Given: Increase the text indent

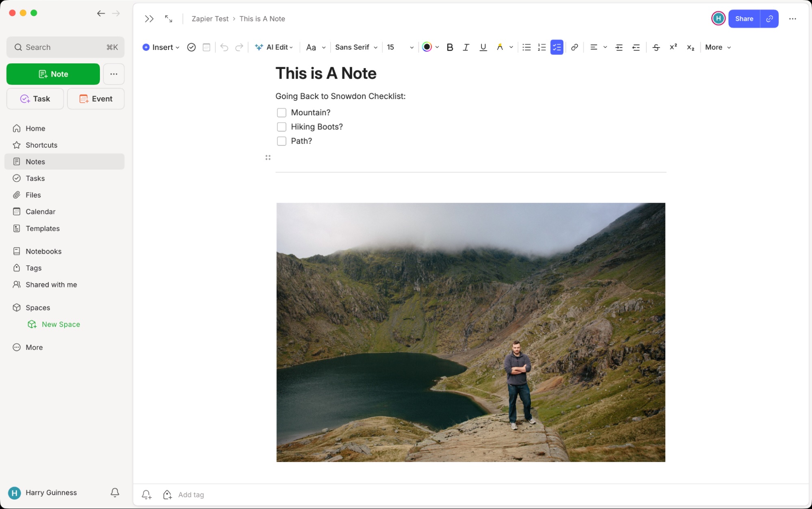Looking at the screenshot, I should (619, 47).
